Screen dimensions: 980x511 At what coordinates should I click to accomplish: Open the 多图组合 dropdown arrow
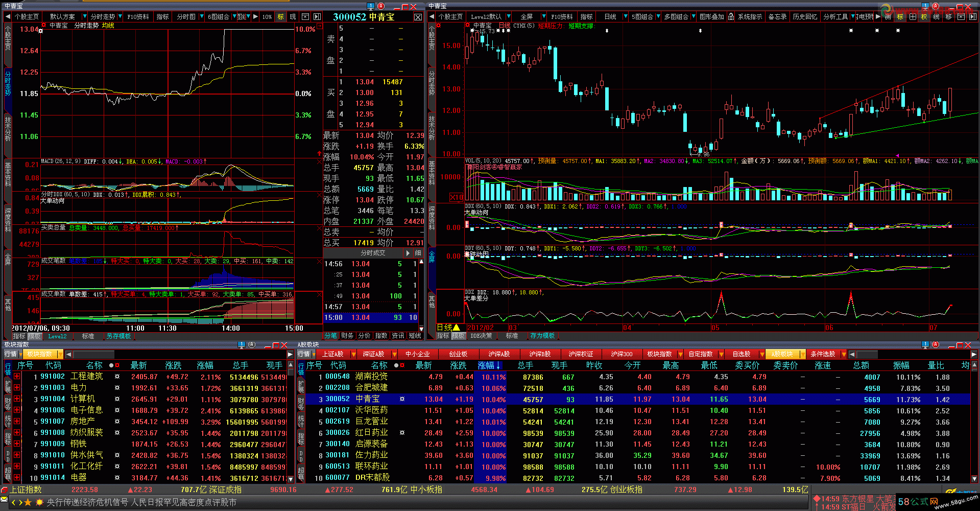[694, 16]
